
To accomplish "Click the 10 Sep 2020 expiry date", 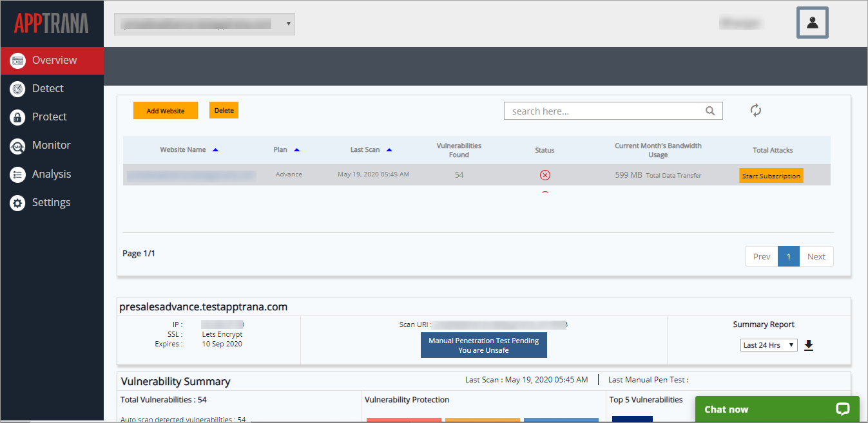I will (x=222, y=344).
